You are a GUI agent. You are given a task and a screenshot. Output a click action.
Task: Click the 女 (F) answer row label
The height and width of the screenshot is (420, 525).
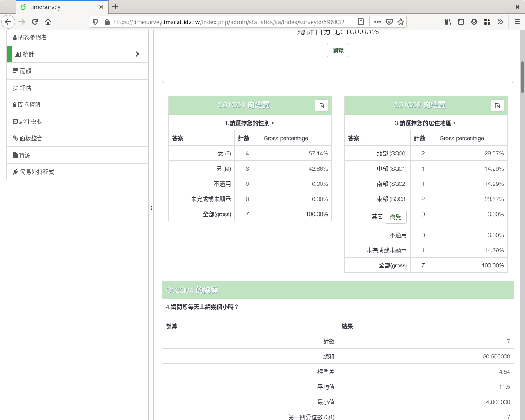(x=224, y=153)
